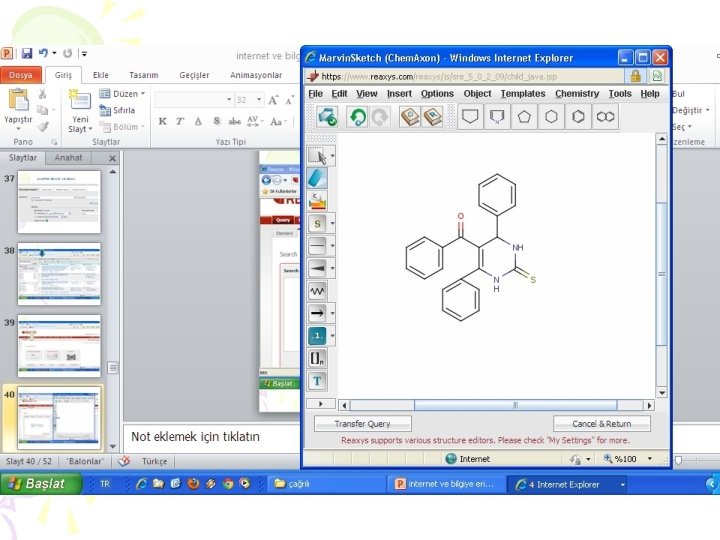This screenshot has height=540, width=720.
Task: Open the font size 32 dropdown
Action: [x=259, y=99]
